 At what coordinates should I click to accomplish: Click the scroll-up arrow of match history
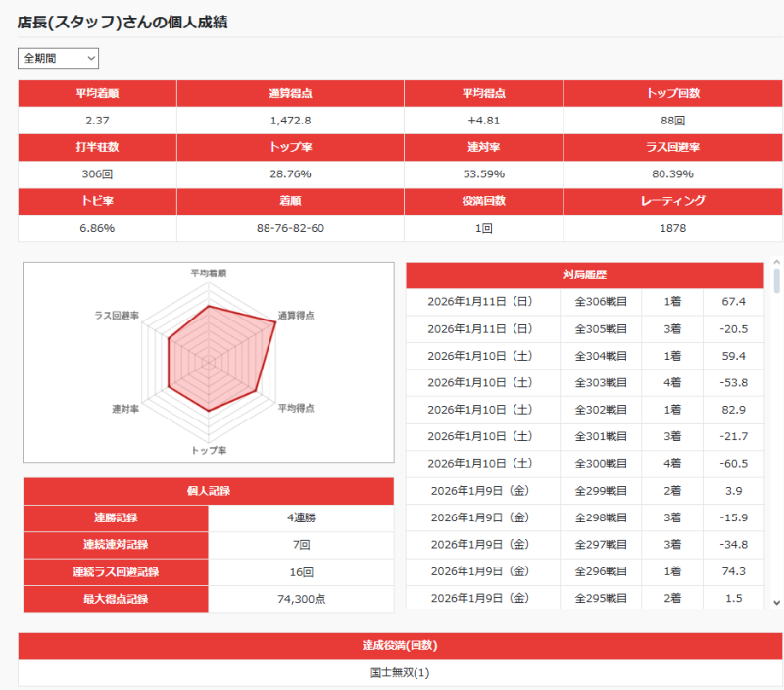tap(776, 264)
